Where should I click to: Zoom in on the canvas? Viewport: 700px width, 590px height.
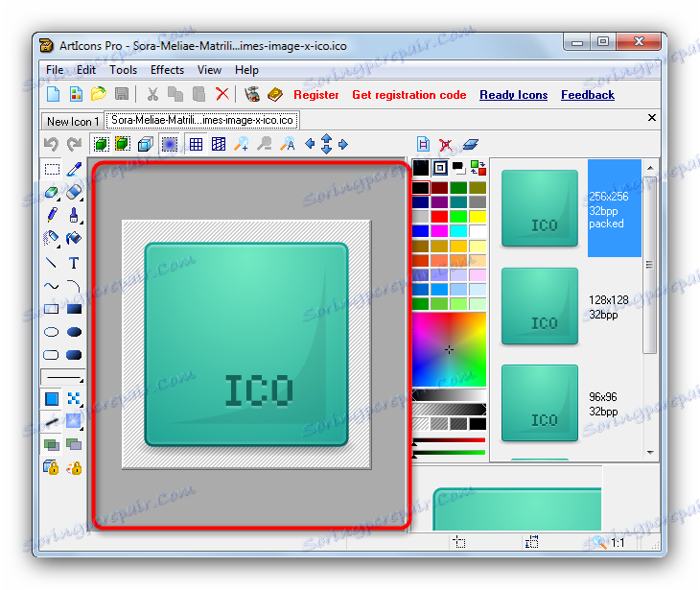pyautogui.click(x=242, y=144)
